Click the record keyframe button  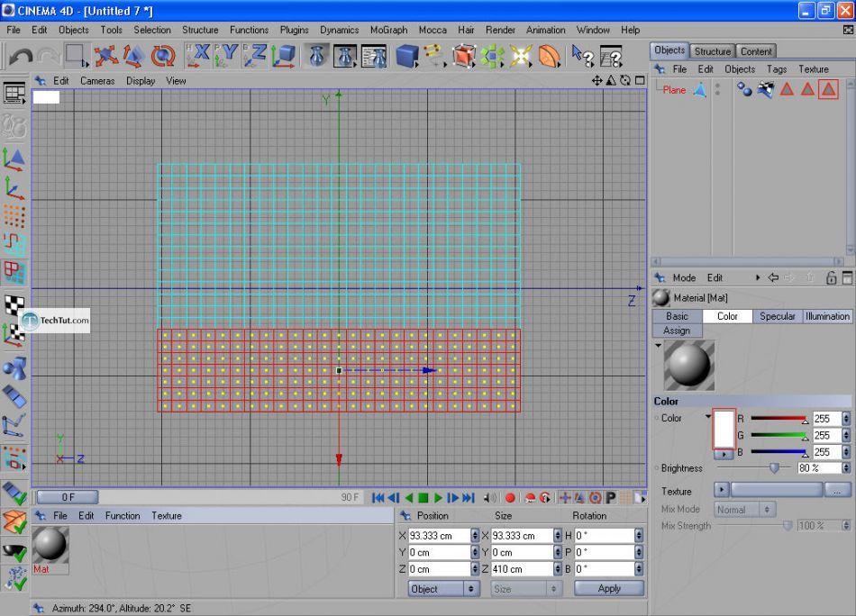[x=510, y=498]
